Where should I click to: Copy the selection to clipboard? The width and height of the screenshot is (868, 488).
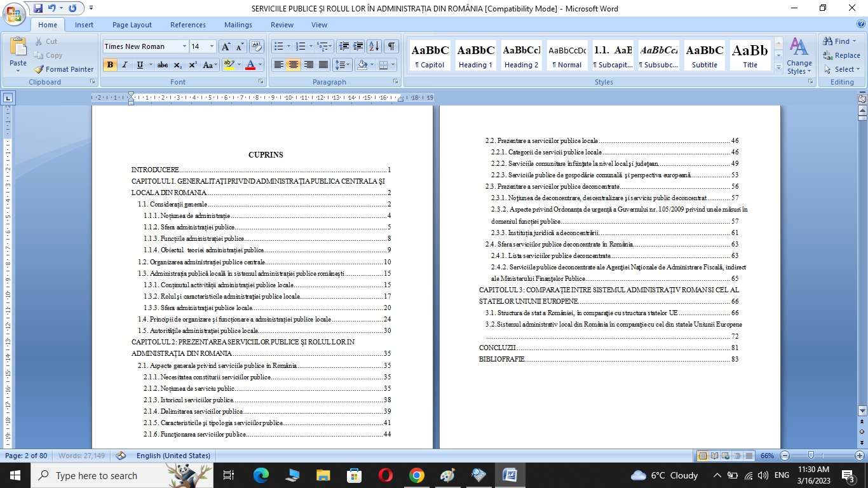48,55
